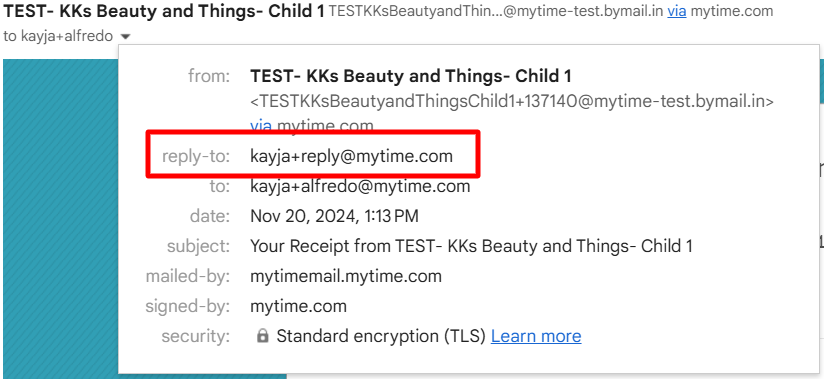
Task: Click the date Nov 20, 2024 value
Action: 334,216
